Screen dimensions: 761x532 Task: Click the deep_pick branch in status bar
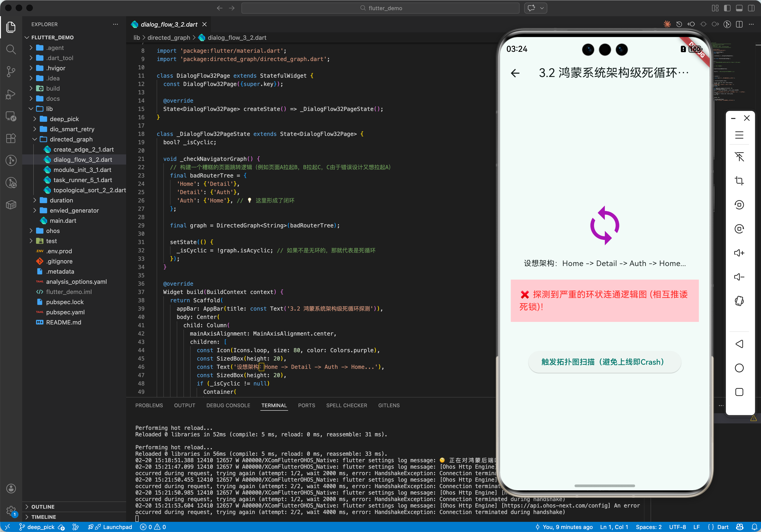[x=40, y=527]
